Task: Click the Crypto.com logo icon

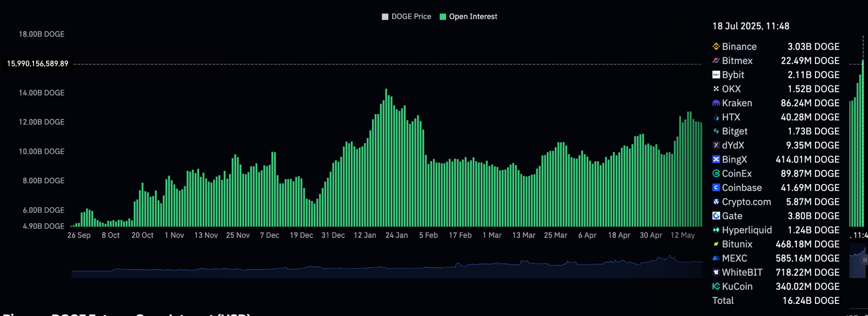Action: point(716,201)
